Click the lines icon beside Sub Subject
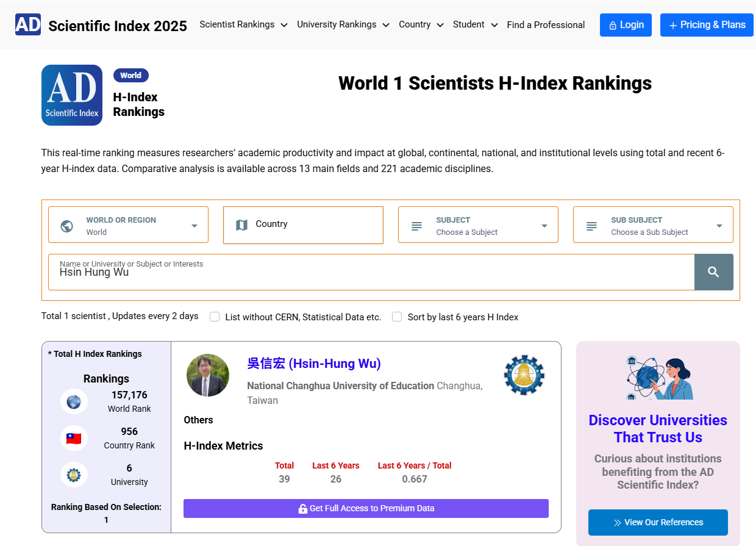756x546 pixels. (x=591, y=226)
